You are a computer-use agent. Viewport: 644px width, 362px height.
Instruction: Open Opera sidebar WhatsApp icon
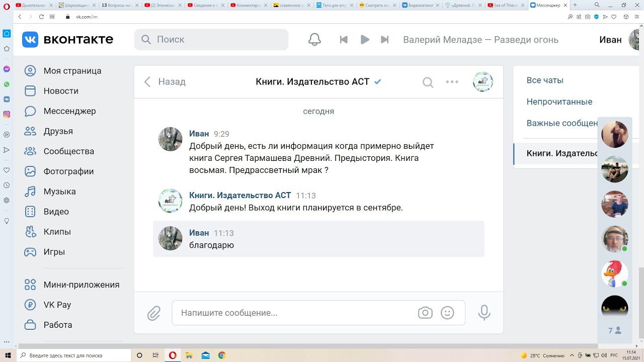click(7, 84)
